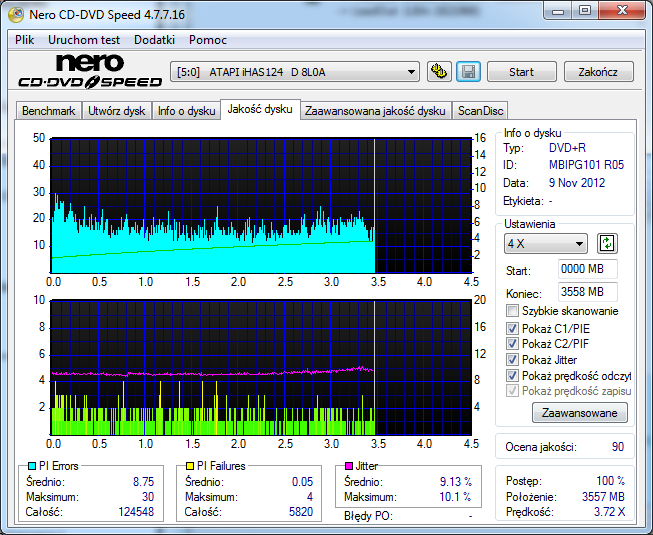Click the Start field with 0000 MB
Image resolution: width=653 pixels, height=535 pixels.
point(588,269)
